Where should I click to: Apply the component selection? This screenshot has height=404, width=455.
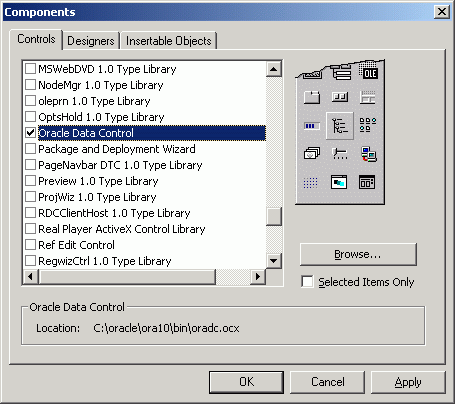click(x=408, y=382)
